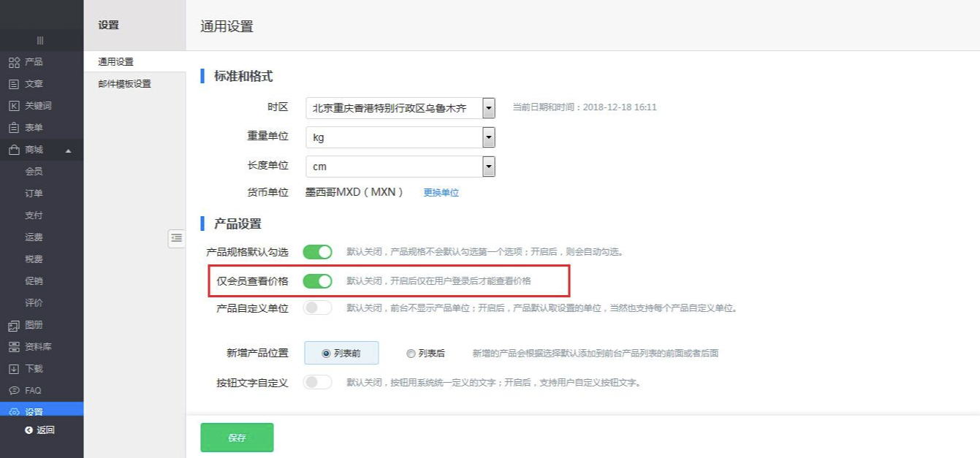Open the 重量单位 kg dropdown

(x=489, y=137)
